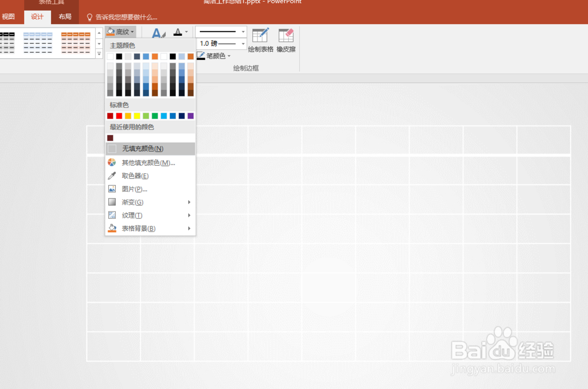Pick the purple standard color swatch
The height and width of the screenshot is (389, 588).
point(191,116)
